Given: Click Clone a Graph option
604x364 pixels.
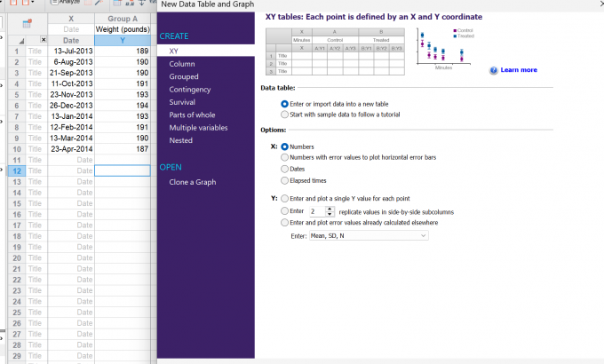Looking at the screenshot, I should point(192,182).
